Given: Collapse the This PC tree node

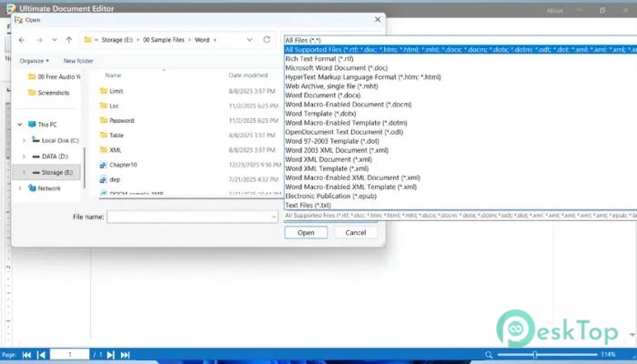Looking at the screenshot, I should point(19,125).
